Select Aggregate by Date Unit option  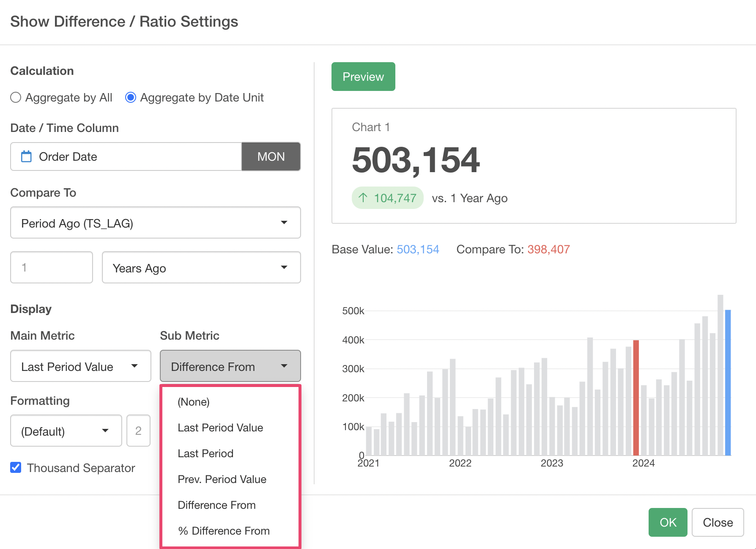tap(131, 98)
